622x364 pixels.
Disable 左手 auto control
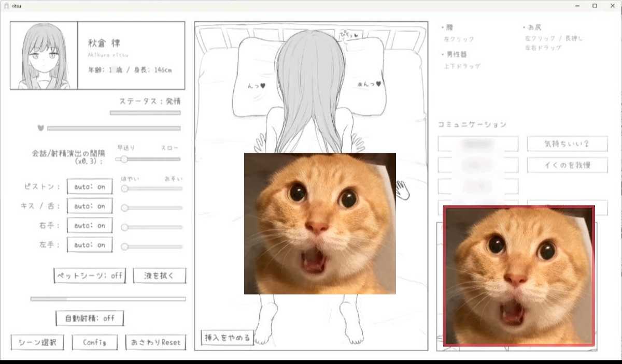[90, 244]
